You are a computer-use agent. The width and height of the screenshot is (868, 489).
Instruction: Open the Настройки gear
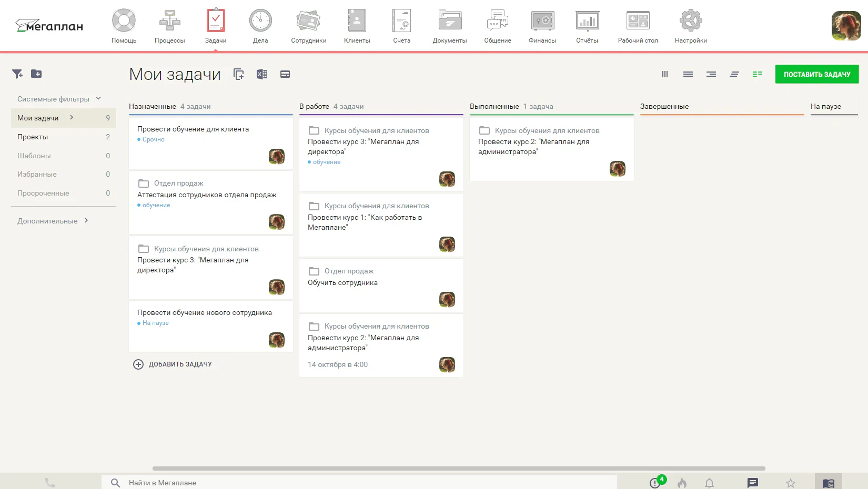(x=691, y=26)
